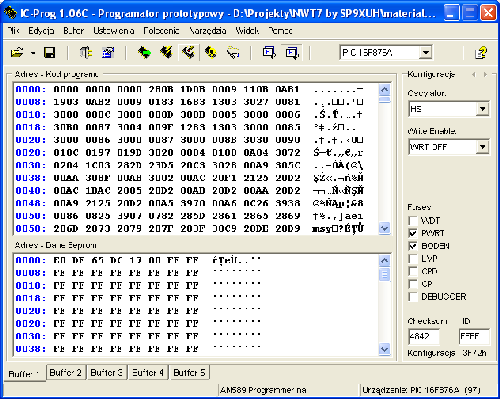Viewport: 500px width, 399px height.
Task: Open the Ustawienia menu
Action: coord(114,31)
